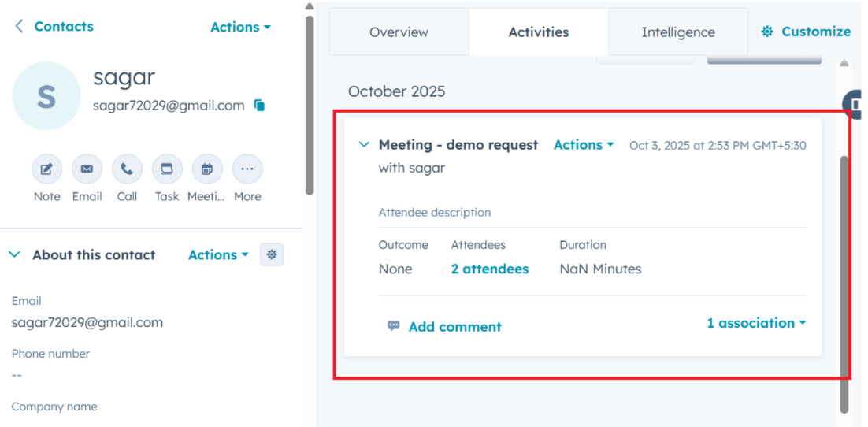Collapse the About this contact section
868x427 pixels.
(x=14, y=254)
